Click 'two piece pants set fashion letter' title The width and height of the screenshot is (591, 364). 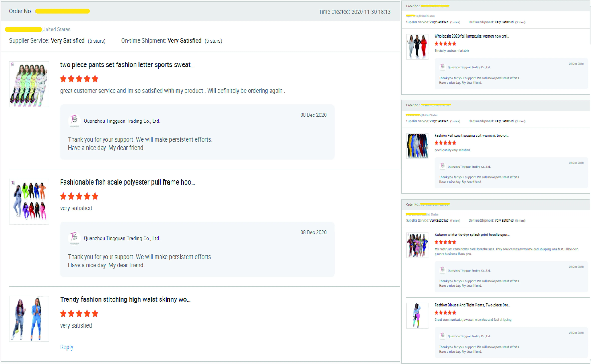coord(127,65)
